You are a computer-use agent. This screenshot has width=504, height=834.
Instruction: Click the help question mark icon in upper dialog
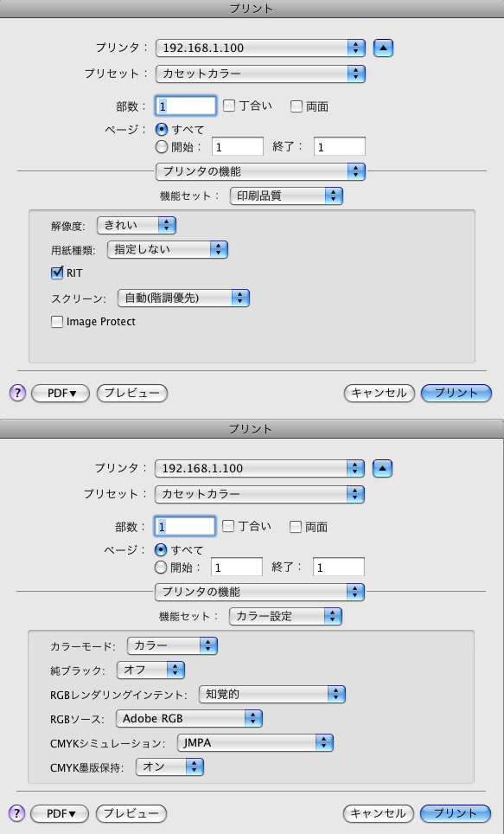point(17,393)
